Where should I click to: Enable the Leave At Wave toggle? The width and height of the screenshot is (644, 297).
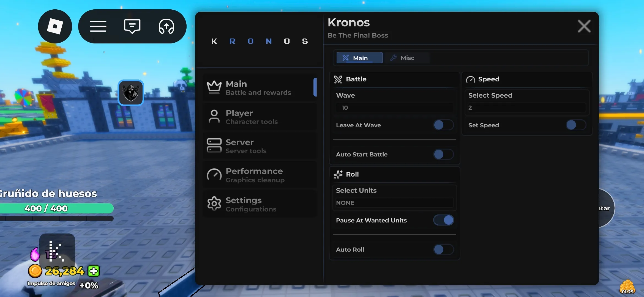coord(443,125)
